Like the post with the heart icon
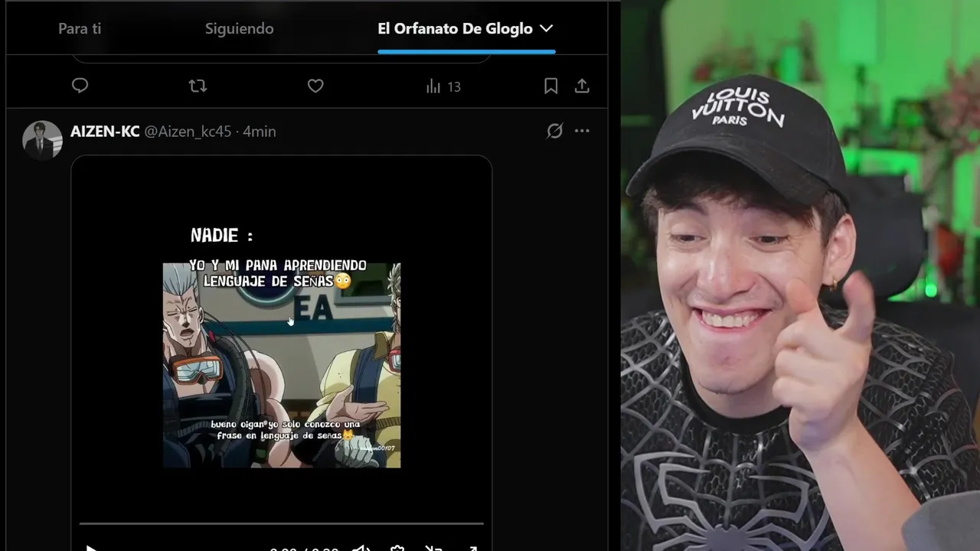 [x=315, y=86]
